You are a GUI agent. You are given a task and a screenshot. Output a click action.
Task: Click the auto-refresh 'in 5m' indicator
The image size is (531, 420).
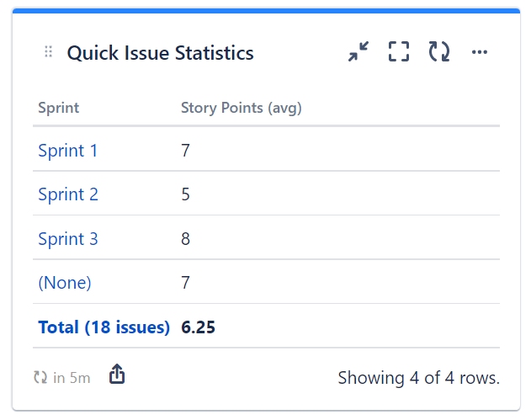[x=62, y=378]
